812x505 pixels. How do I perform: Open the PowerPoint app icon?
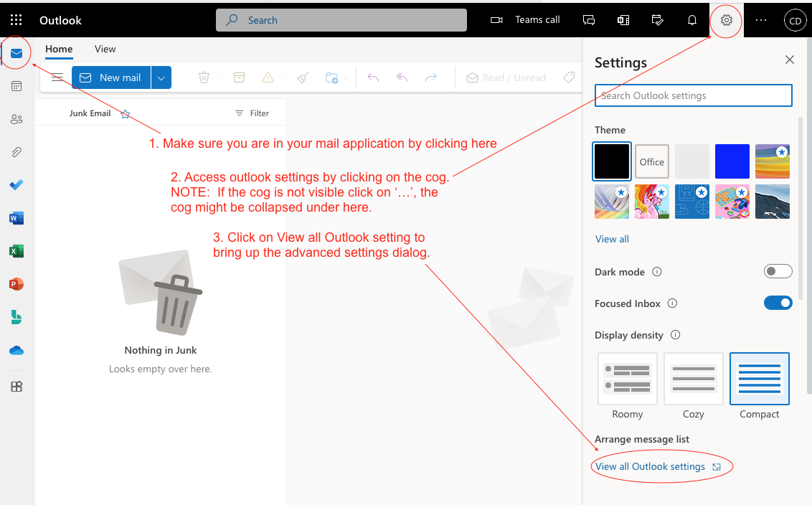16,284
